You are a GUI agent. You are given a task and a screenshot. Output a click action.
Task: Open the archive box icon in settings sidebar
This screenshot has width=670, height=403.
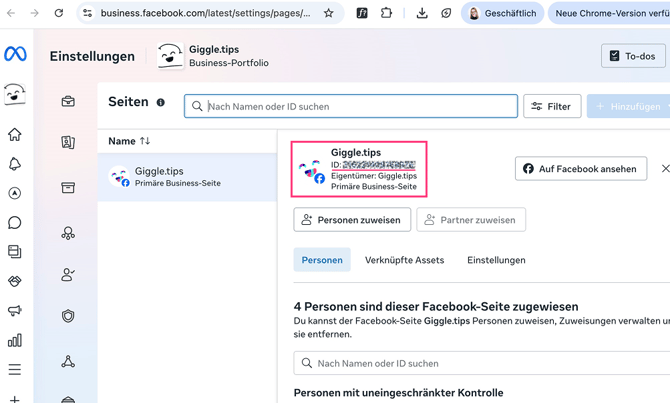[68, 187]
